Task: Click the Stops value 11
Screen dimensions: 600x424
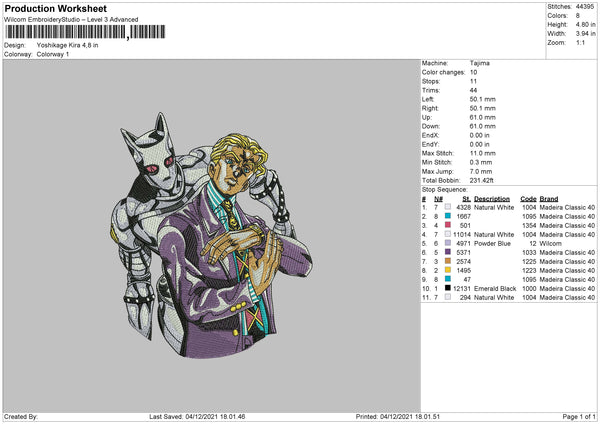Action: click(473, 81)
